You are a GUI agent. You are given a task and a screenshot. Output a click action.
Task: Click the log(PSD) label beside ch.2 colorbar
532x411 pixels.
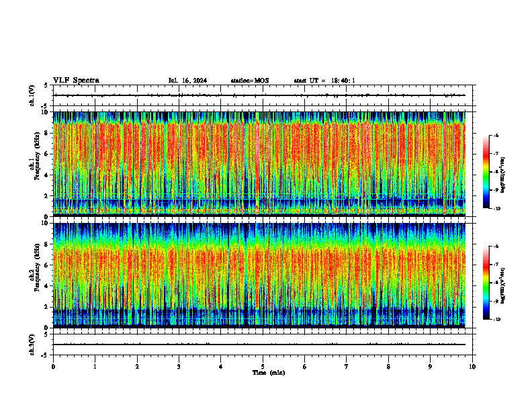pyautogui.click(x=502, y=285)
